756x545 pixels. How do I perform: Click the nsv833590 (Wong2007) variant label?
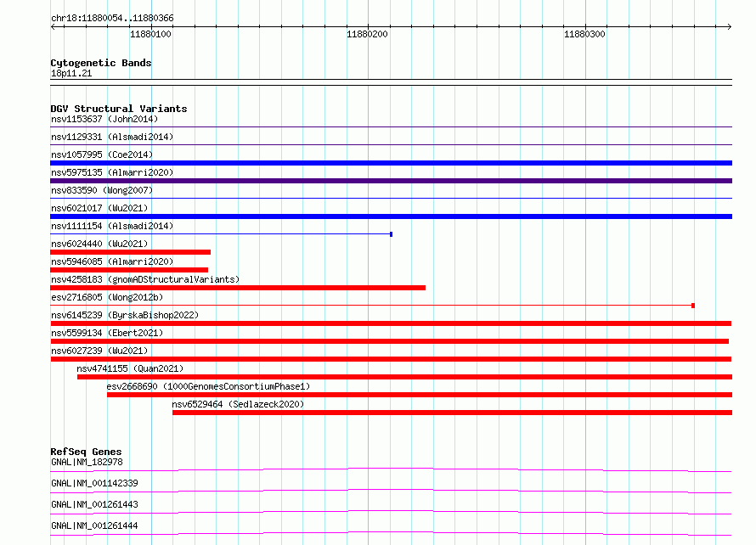(x=102, y=190)
